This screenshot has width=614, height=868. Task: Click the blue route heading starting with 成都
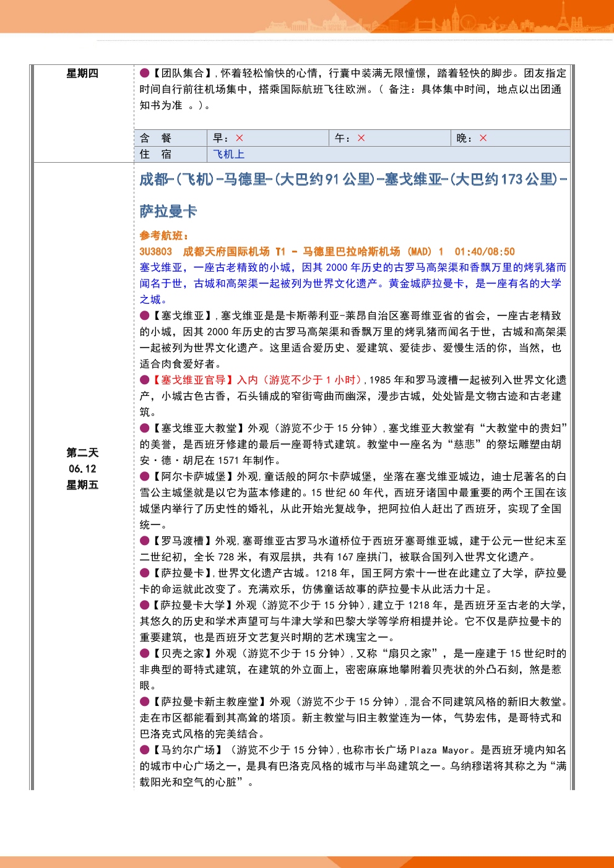coord(353,179)
